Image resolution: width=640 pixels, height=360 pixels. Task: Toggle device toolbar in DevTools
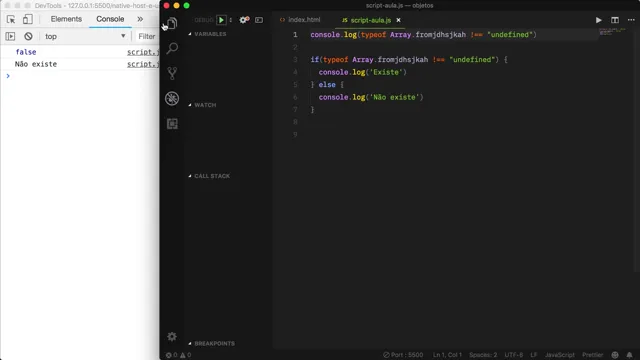tap(28, 19)
